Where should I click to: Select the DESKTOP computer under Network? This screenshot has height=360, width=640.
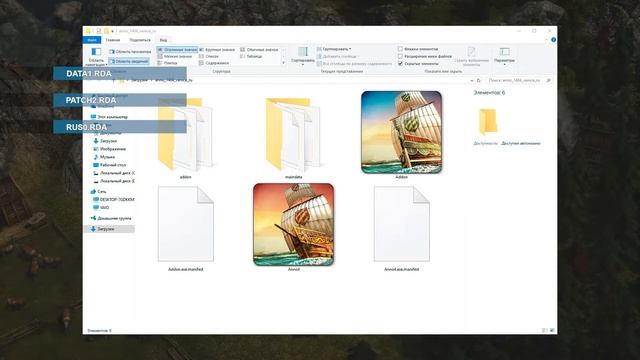(113, 200)
